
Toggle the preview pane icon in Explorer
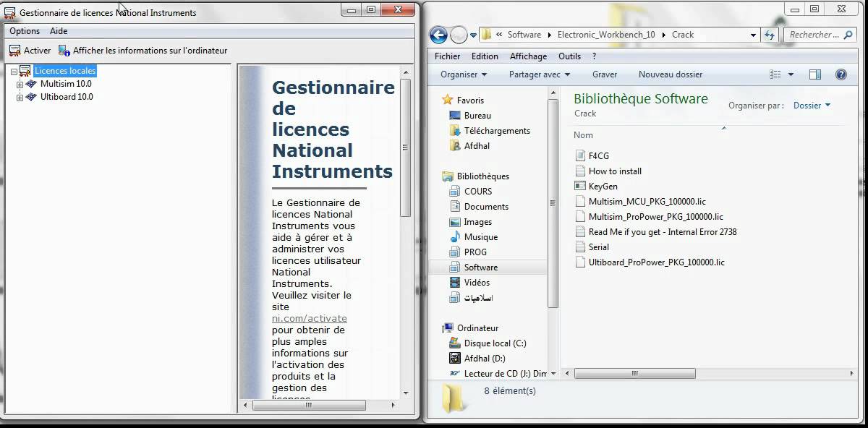pyautogui.click(x=815, y=74)
